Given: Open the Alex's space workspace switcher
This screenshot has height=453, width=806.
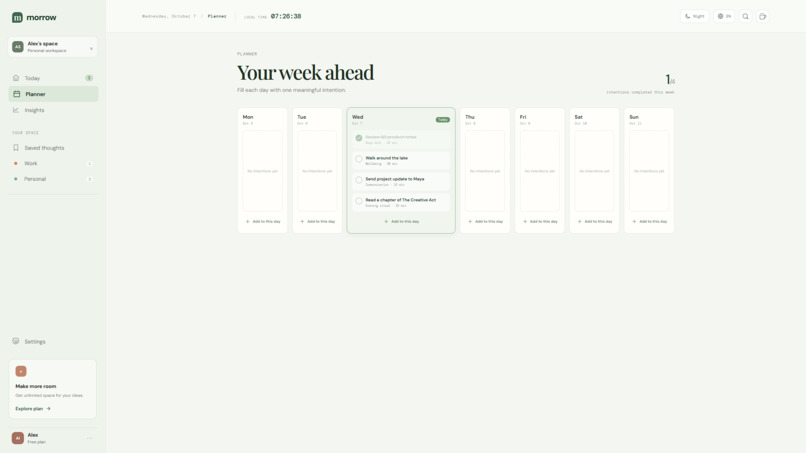Looking at the screenshot, I should (x=52, y=47).
